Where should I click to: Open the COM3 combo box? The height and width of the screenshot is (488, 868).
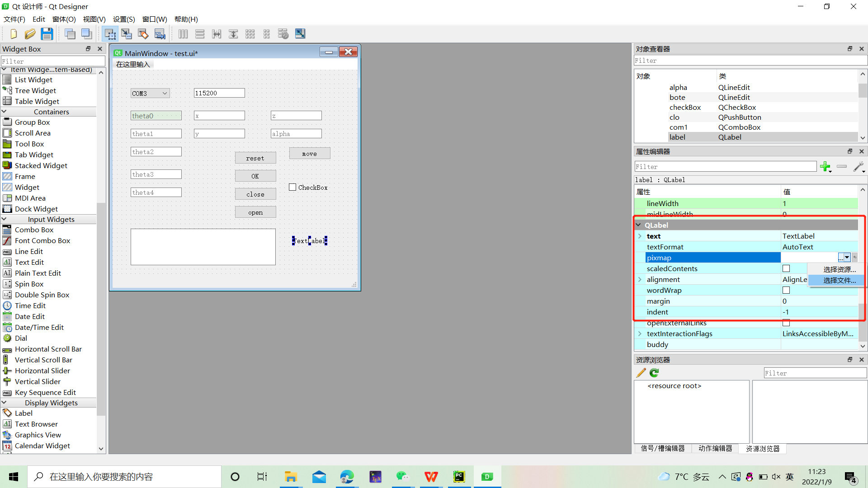[150, 93]
